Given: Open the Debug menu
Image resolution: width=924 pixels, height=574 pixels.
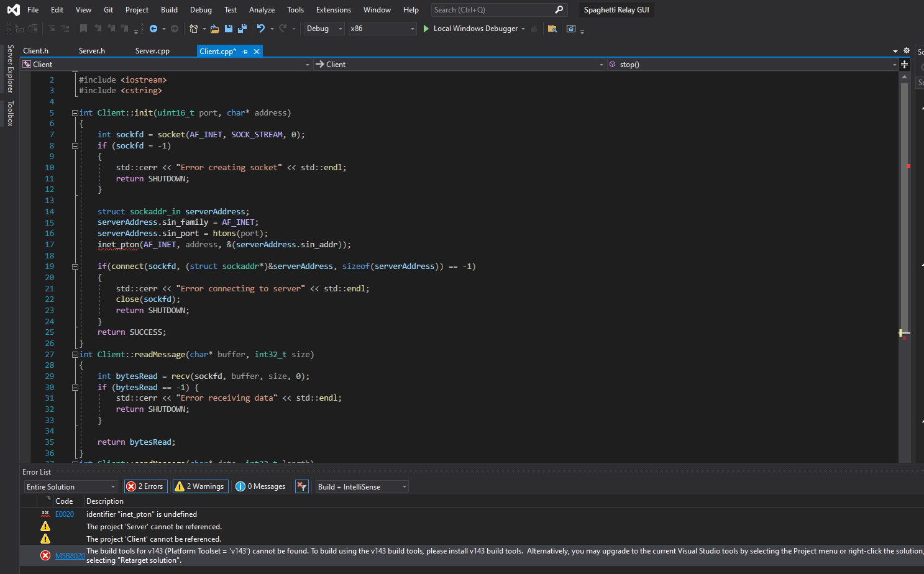Looking at the screenshot, I should pos(201,9).
